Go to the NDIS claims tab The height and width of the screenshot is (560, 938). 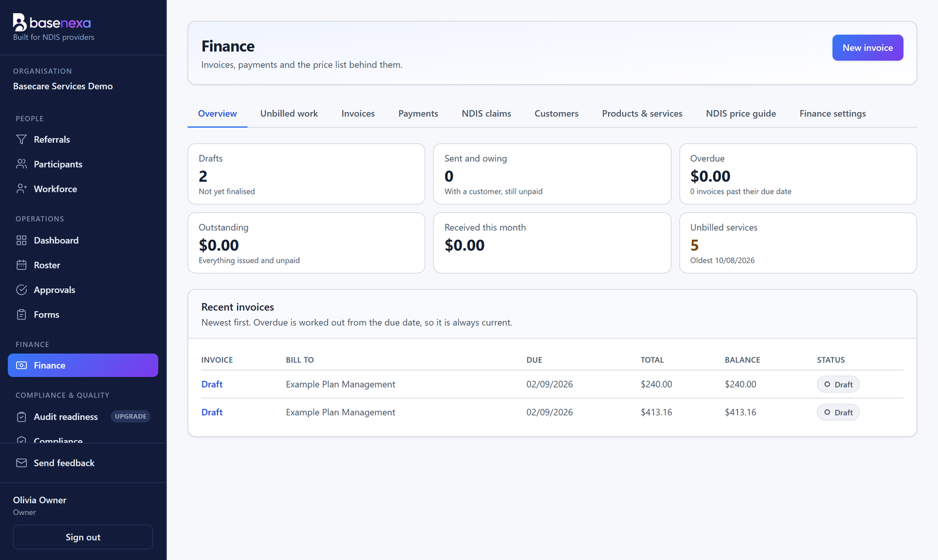click(x=487, y=114)
